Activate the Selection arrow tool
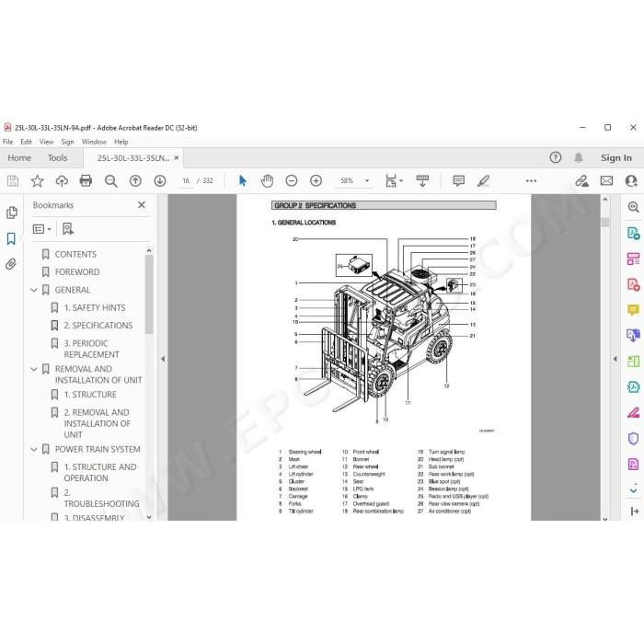 click(243, 180)
